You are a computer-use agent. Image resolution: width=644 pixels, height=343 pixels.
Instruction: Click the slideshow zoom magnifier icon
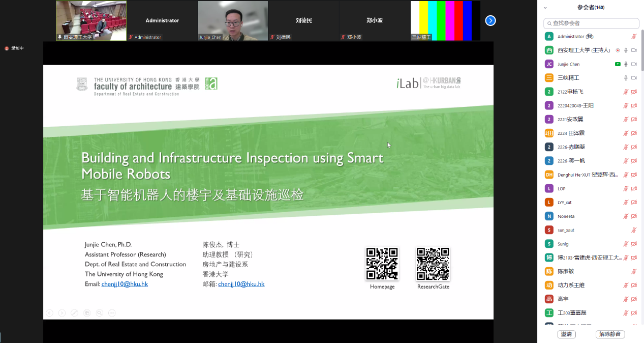pos(100,313)
